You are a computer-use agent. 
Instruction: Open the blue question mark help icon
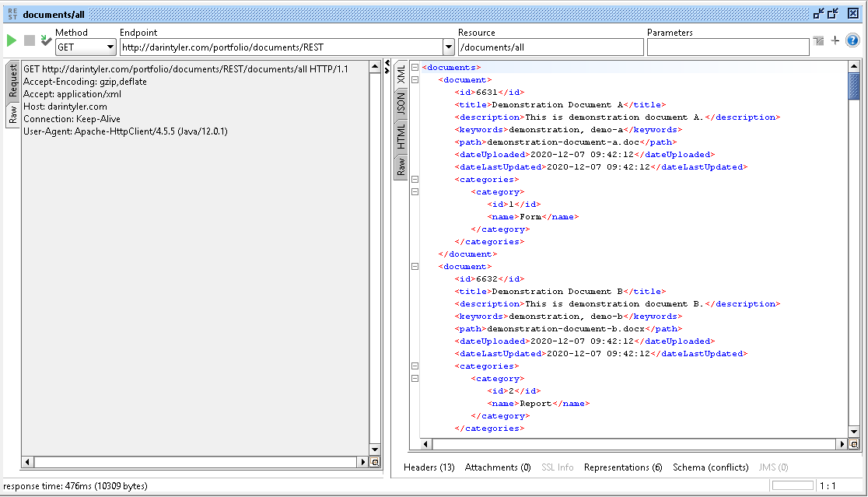pos(853,40)
